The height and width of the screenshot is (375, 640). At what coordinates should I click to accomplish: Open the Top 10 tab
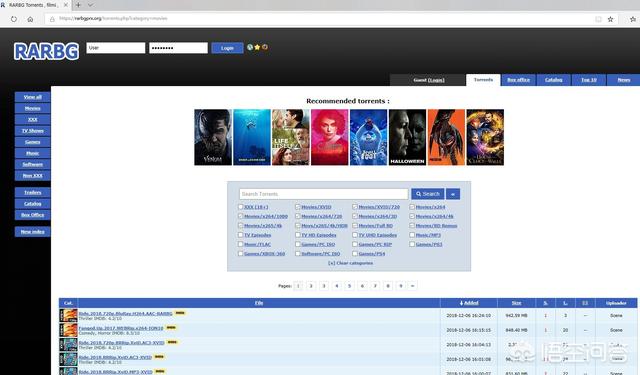coord(589,80)
